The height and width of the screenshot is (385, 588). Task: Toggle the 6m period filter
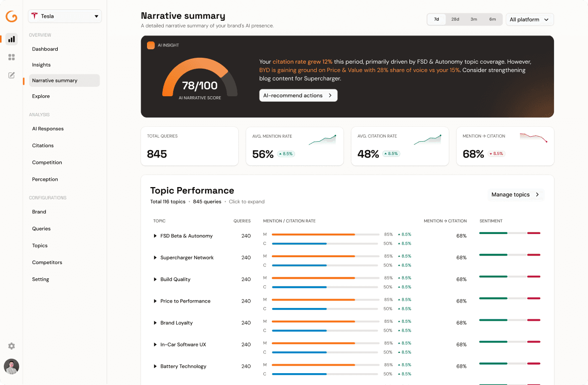point(492,19)
